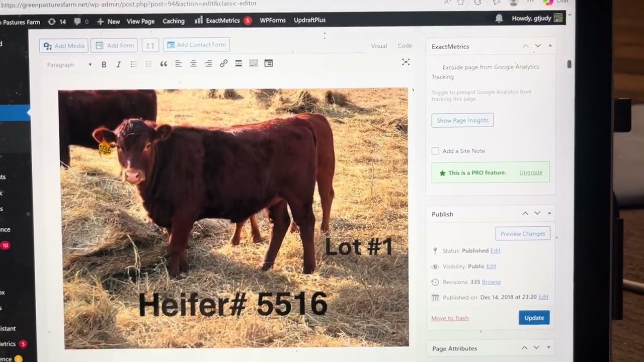Open WPForms menu in admin bar
644x362 pixels.
click(273, 20)
